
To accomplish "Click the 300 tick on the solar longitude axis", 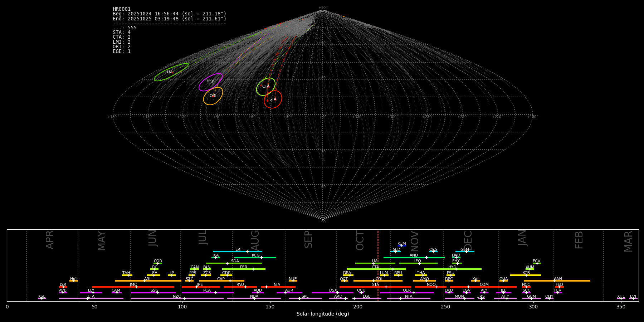I will 533,307.
